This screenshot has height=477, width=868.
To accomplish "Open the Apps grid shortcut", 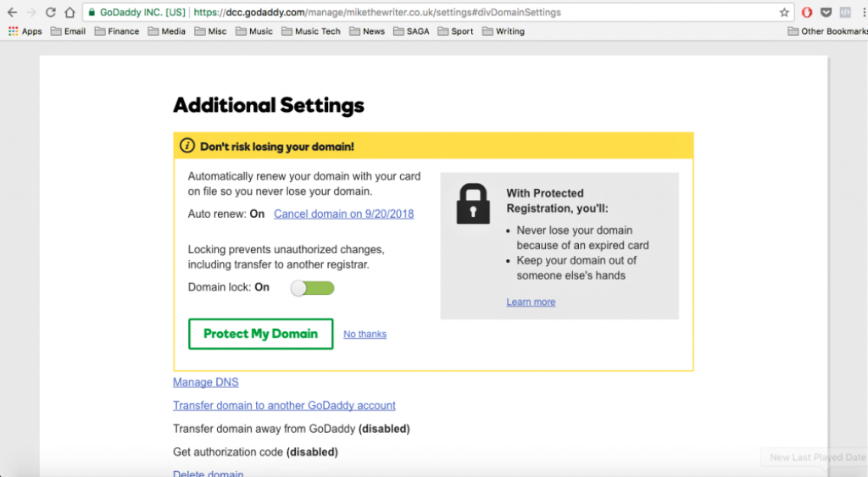I will [x=25, y=31].
